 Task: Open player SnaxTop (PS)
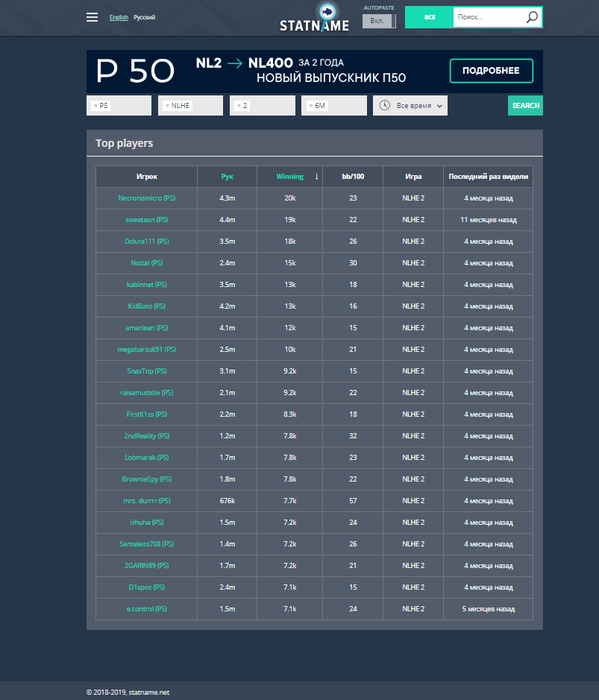point(146,371)
